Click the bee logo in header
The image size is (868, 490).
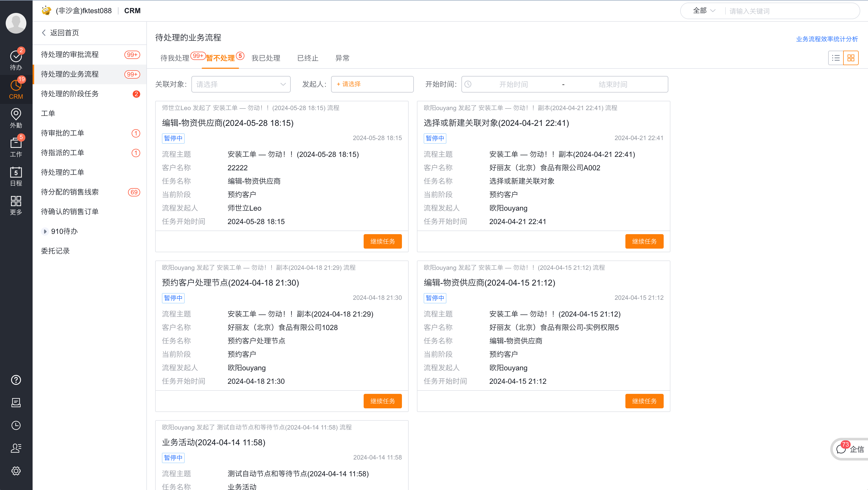pyautogui.click(x=46, y=10)
